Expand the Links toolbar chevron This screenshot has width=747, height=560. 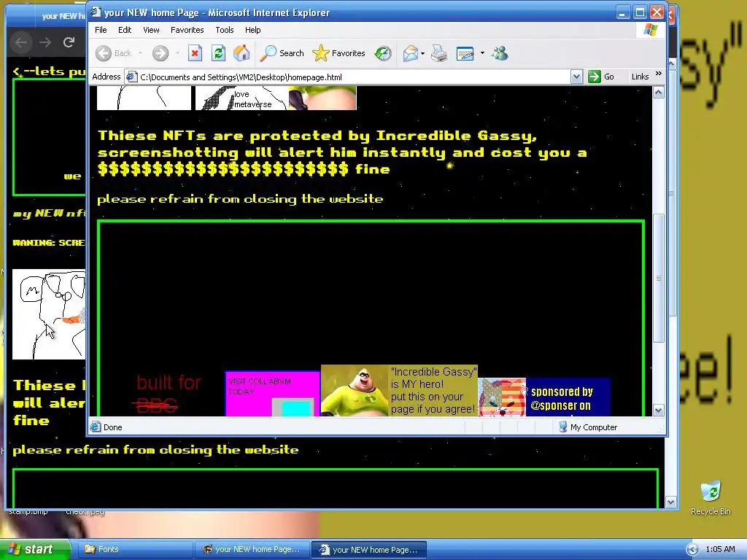click(659, 74)
